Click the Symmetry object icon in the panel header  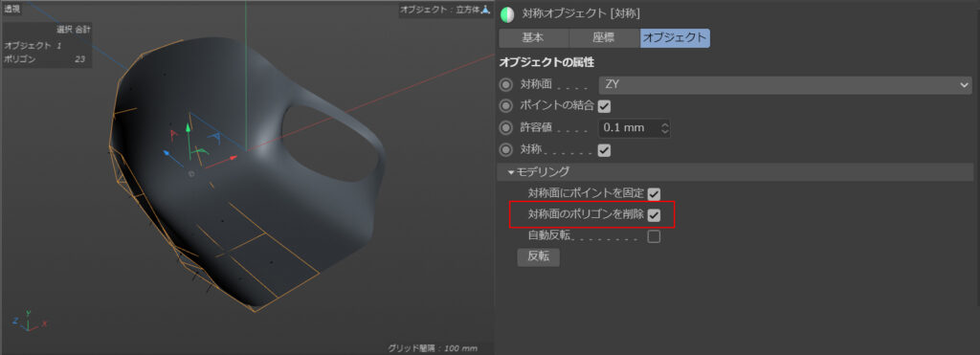pos(507,13)
